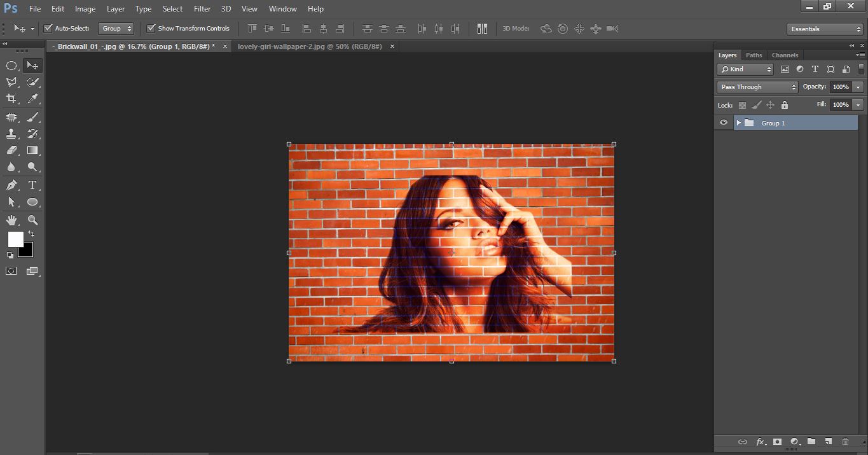
Task: Set the foreground color swatch
Action: [15, 240]
